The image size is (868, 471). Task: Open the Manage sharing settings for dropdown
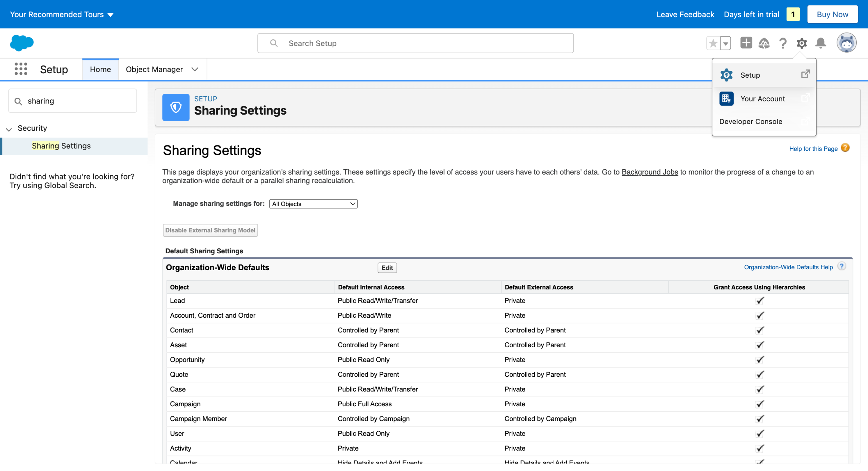(313, 204)
